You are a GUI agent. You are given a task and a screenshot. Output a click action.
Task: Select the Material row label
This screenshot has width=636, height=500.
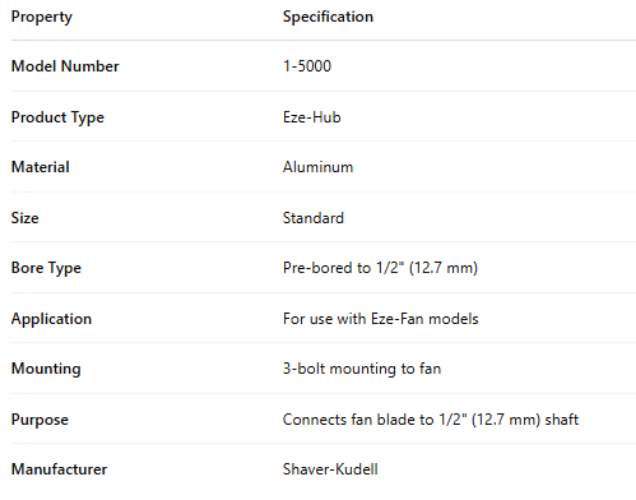tap(40, 167)
